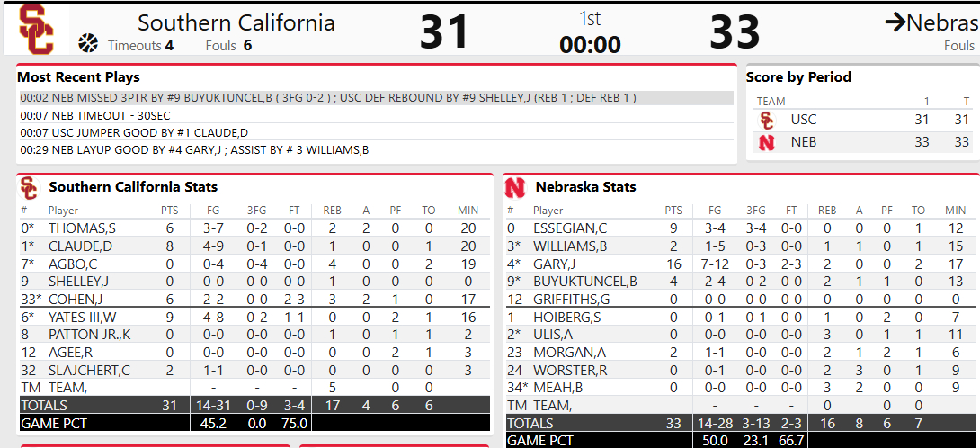Click the basketball possession icon beside Timeouts
980x448 pixels.
click(88, 44)
